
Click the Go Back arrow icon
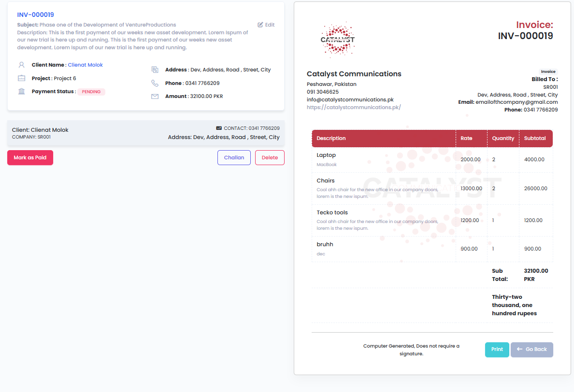519,349
